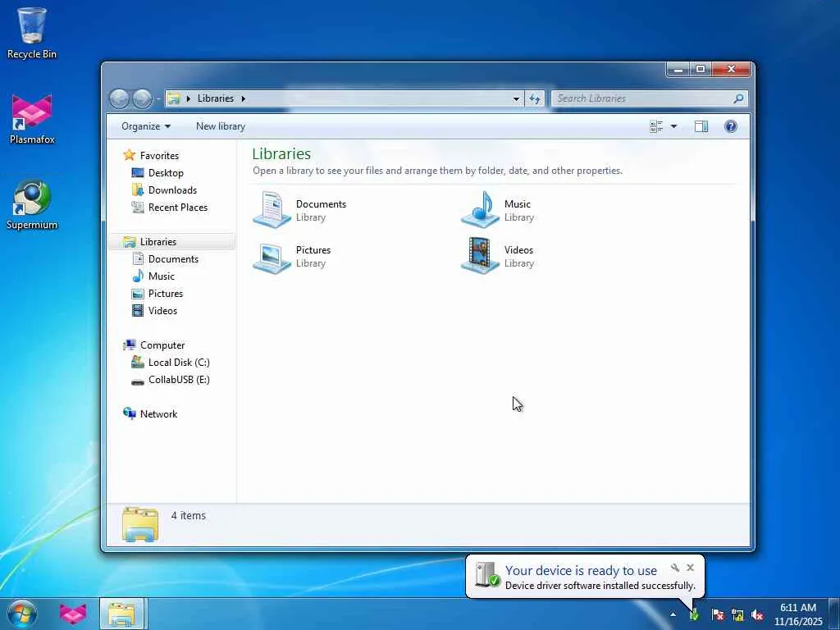
Task: Select Pictures under Libraries in sidebar
Action: 165,293
